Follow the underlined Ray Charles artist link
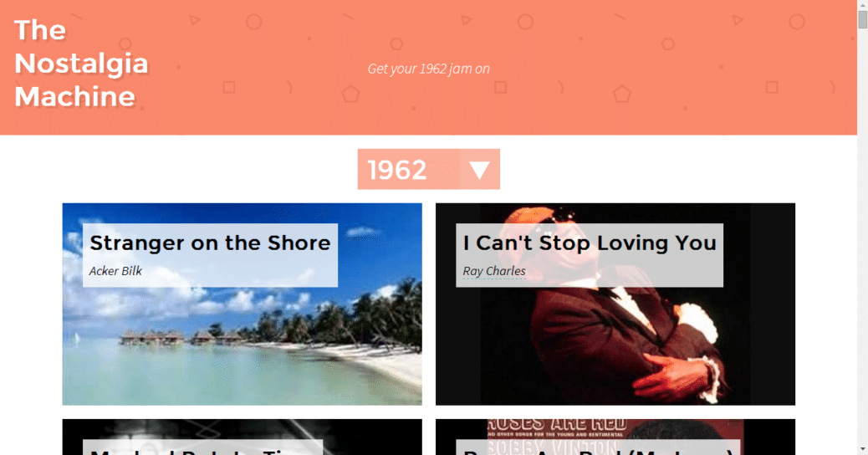868x455 pixels. click(494, 271)
